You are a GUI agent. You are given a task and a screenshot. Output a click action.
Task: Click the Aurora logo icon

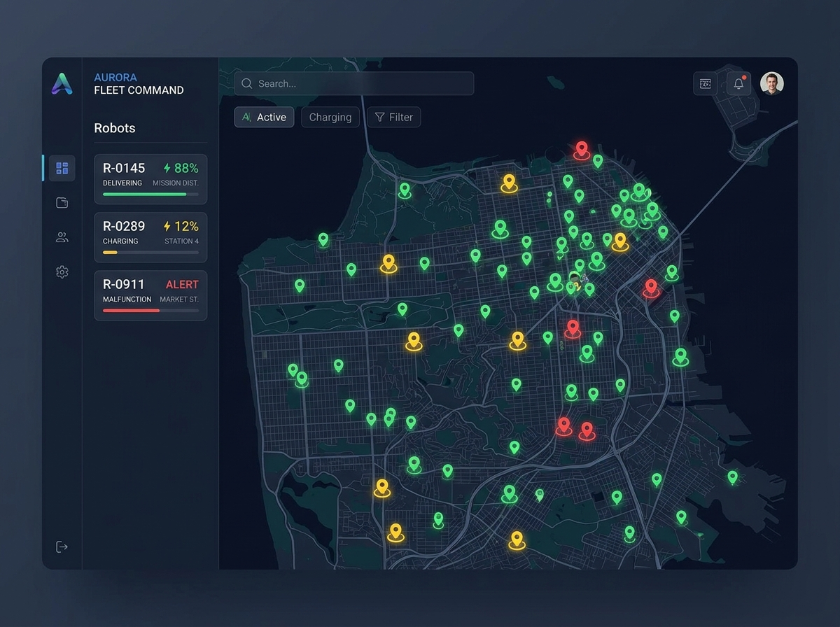click(62, 84)
